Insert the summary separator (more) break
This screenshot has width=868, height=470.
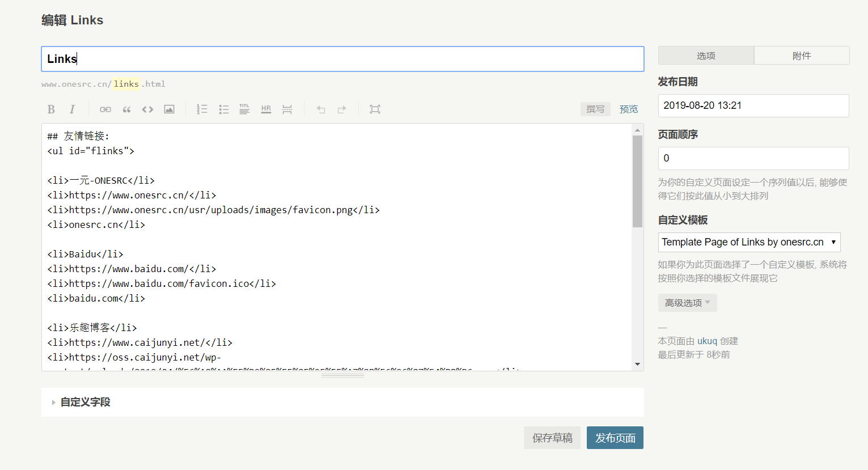tap(287, 109)
